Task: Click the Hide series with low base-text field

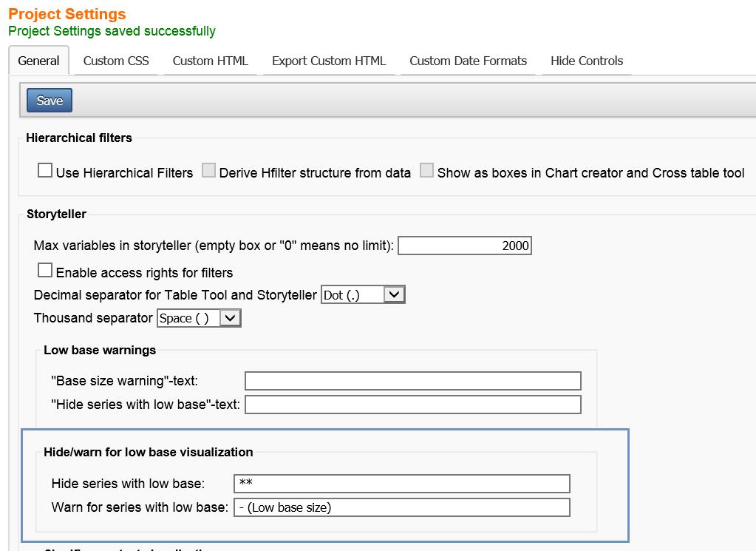Action: (413, 405)
